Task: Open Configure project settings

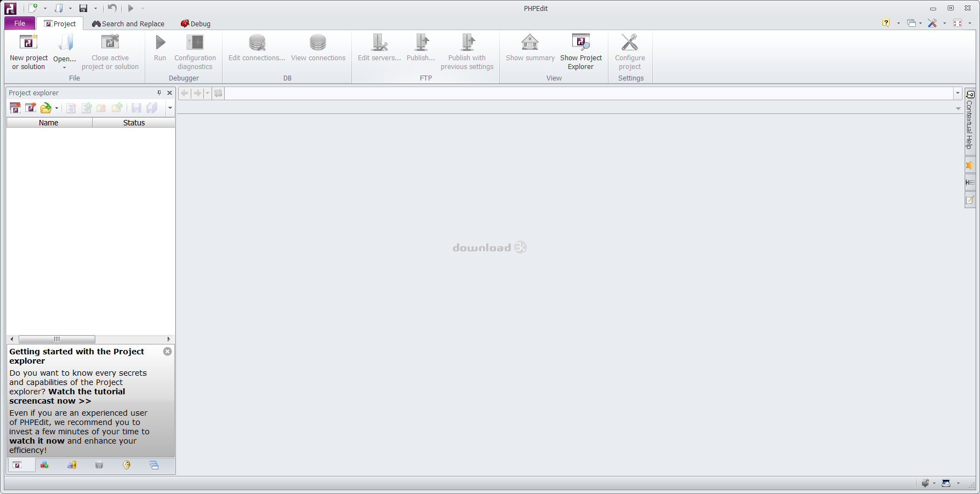Action: [630, 51]
